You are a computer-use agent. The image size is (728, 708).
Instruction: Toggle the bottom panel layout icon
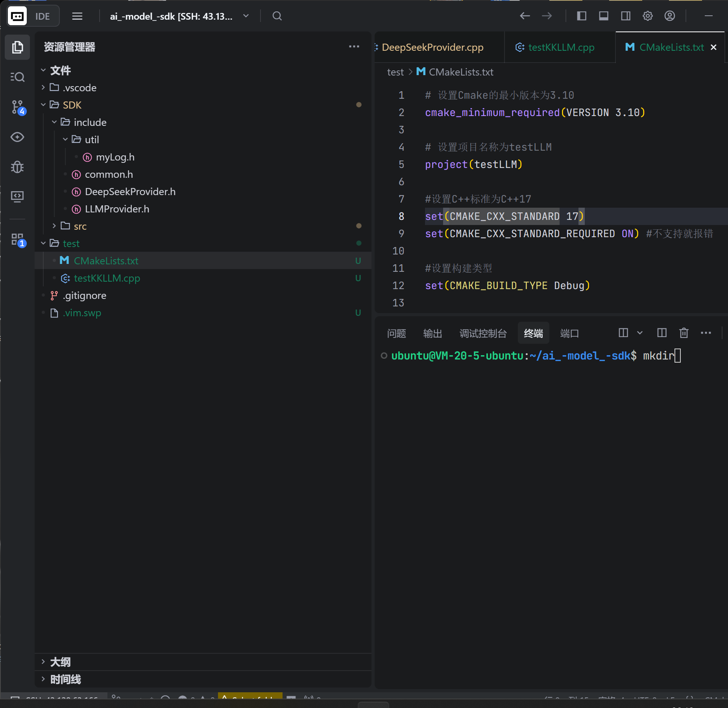[x=604, y=16]
